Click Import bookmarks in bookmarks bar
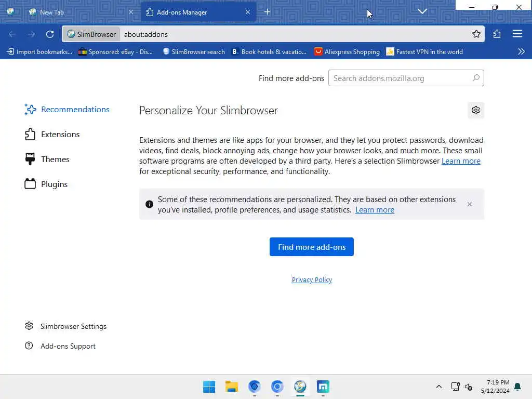Image resolution: width=532 pixels, height=399 pixels. coord(39,51)
